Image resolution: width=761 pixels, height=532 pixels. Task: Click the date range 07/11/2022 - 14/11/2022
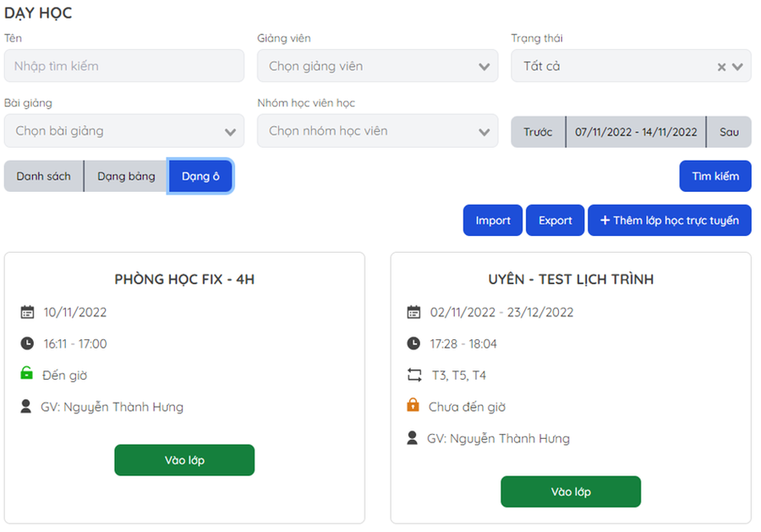click(636, 132)
